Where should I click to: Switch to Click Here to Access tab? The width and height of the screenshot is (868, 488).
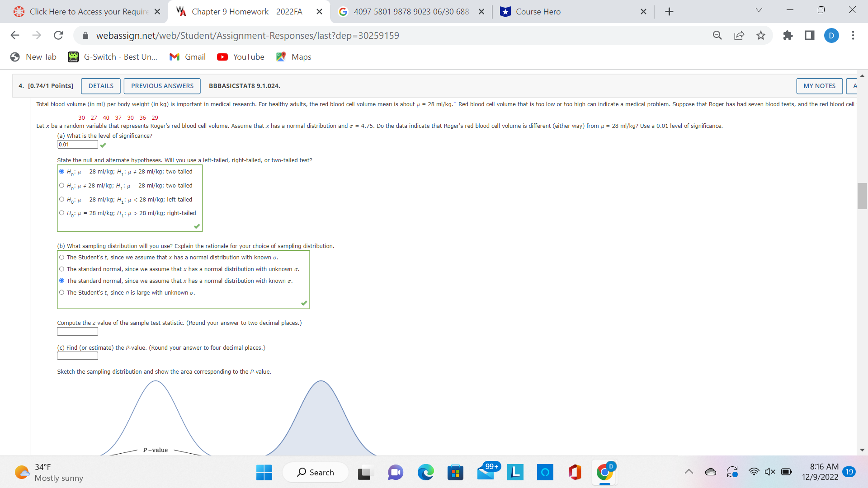coord(89,12)
